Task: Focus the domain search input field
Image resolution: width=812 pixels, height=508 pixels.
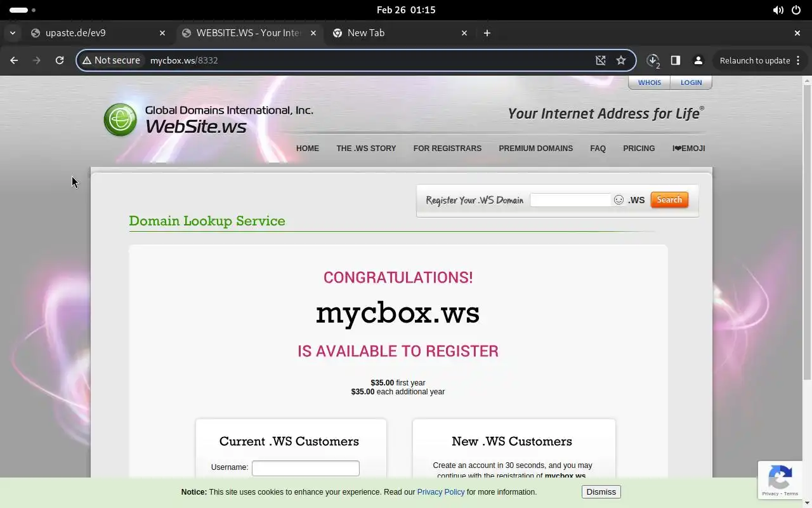Action: click(x=570, y=200)
